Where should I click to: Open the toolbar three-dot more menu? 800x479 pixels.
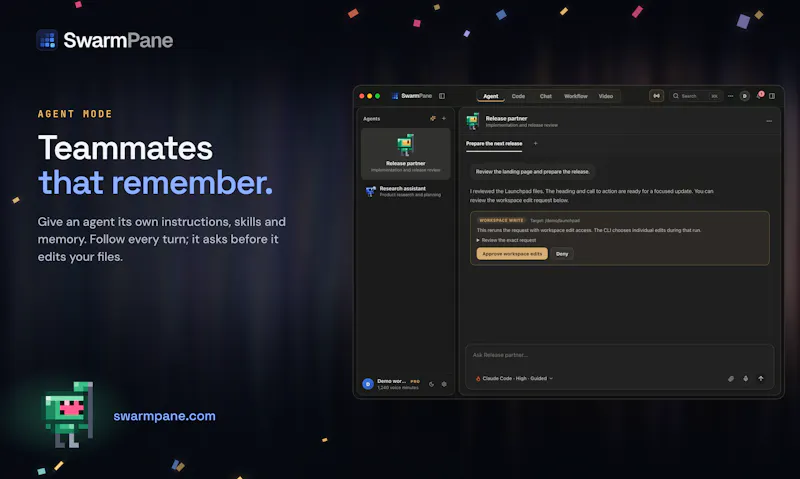pos(731,96)
